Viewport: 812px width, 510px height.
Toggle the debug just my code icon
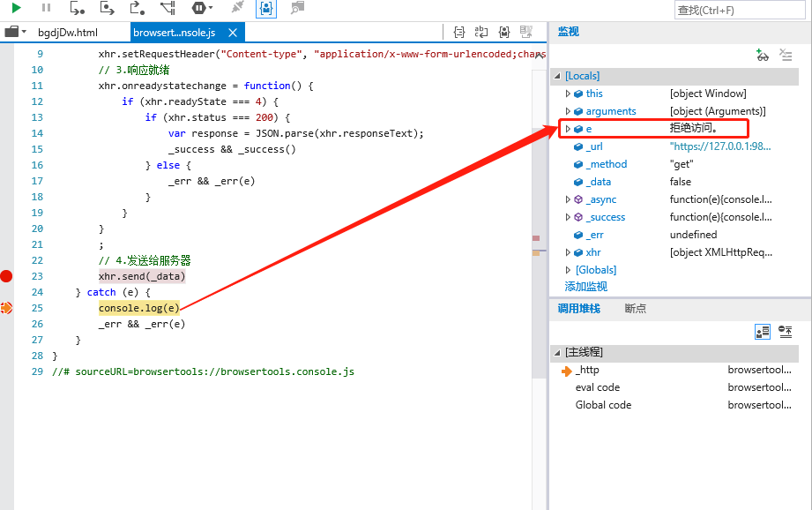[x=266, y=8]
